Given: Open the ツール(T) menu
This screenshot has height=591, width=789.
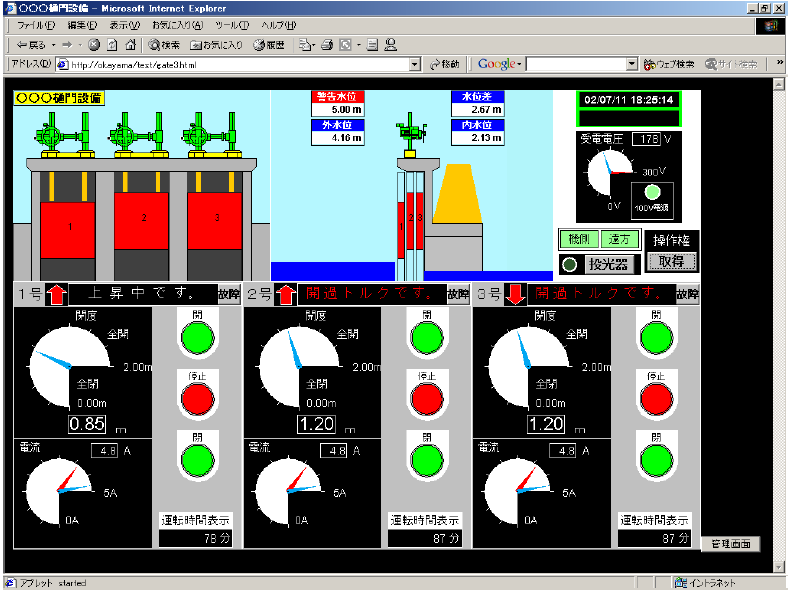Looking at the screenshot, I should (x=232, y=24).
